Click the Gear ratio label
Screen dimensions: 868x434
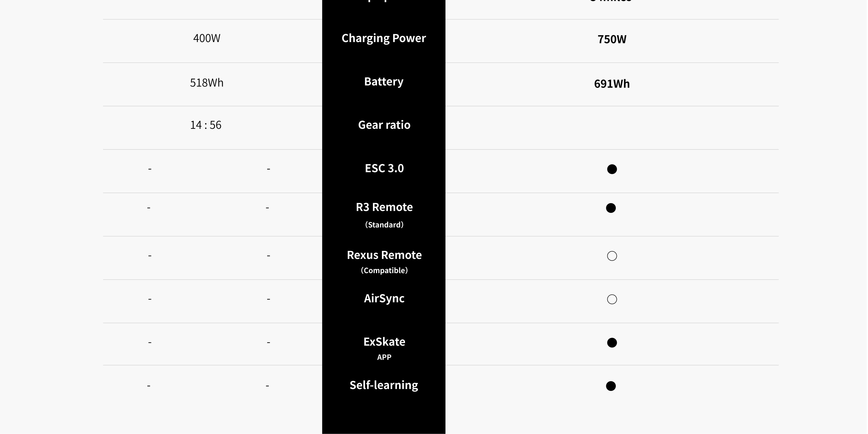pyautogui.click(x=384, y=125)
